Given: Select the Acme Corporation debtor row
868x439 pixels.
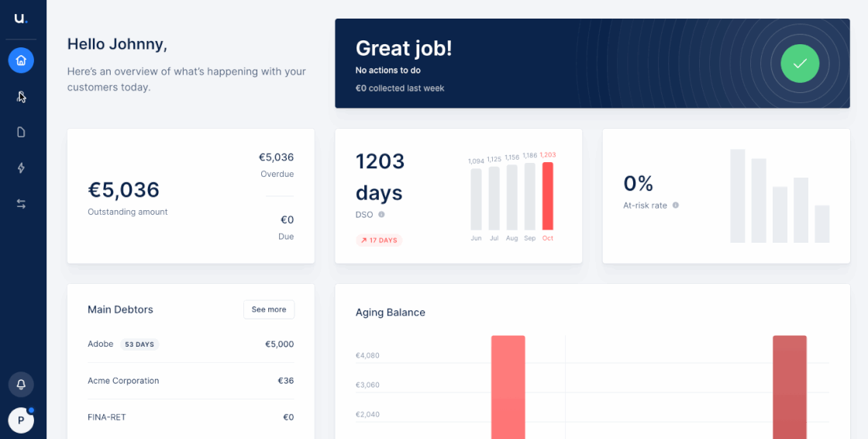Looking at the screenshot, I should (191, 381).
